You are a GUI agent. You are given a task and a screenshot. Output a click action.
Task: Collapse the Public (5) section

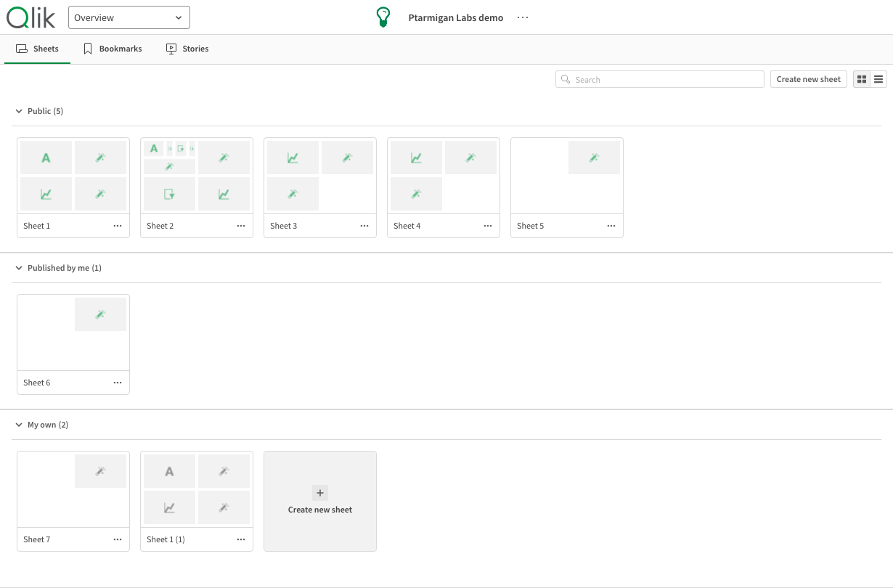pyautogui.click(x=19, y=111)
